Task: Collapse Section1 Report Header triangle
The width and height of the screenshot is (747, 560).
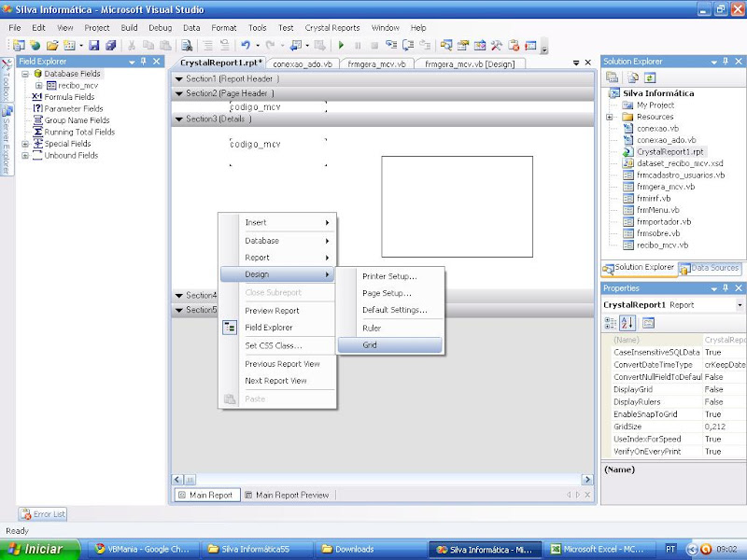Action: (179, 79)
